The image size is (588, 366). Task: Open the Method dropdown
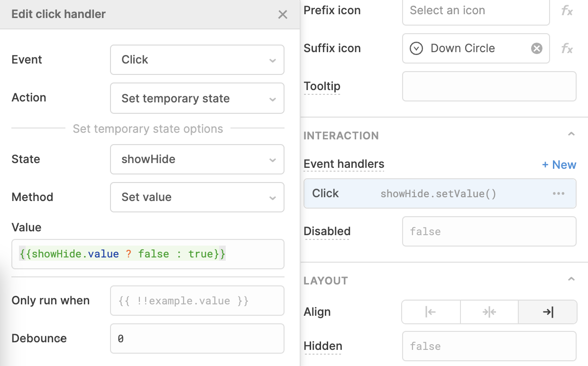(197, 197)
